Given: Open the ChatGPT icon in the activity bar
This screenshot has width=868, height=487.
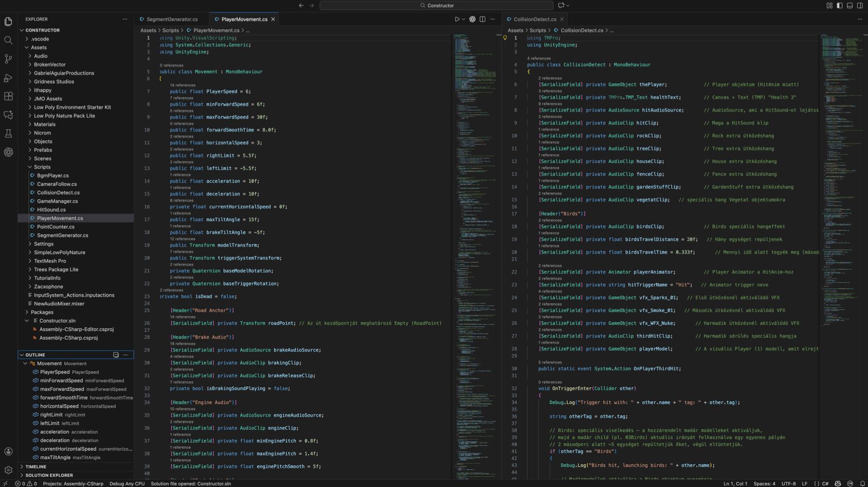Looking at the screenshot, I should [x=8, y=152].
